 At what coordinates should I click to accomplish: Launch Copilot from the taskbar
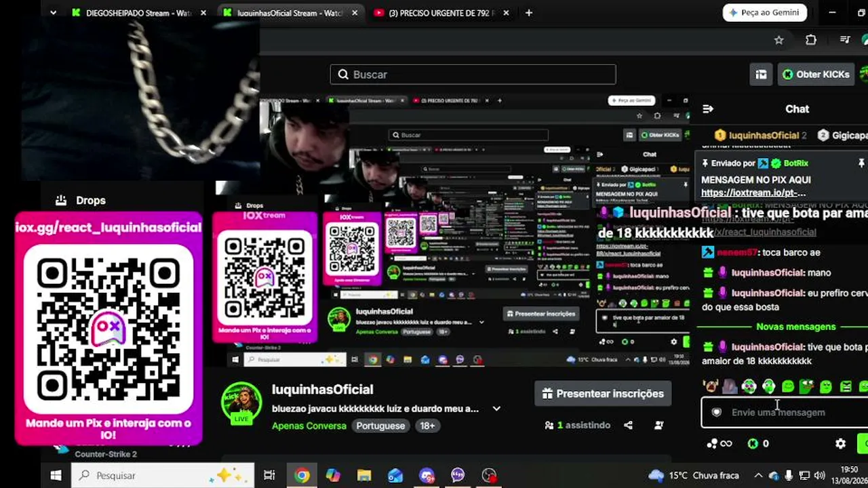tap(333, 475)
